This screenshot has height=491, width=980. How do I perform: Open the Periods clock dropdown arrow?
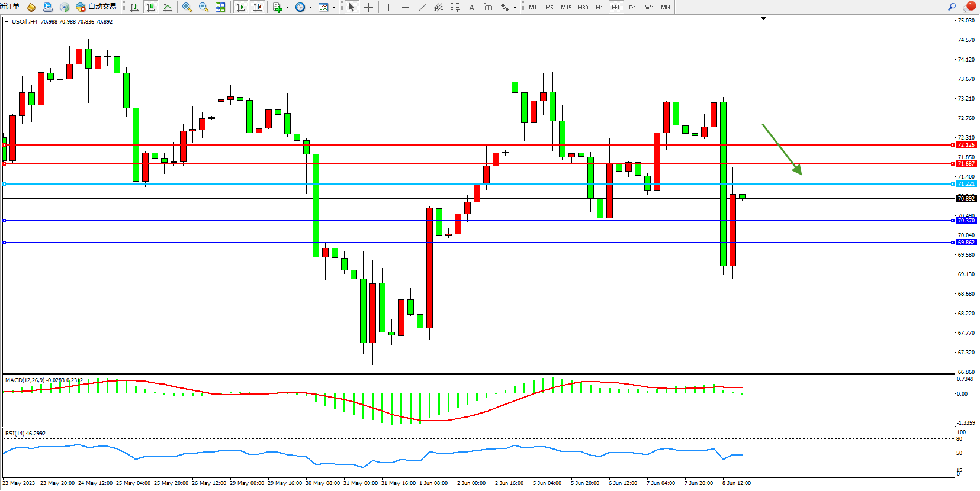(310, 8)
